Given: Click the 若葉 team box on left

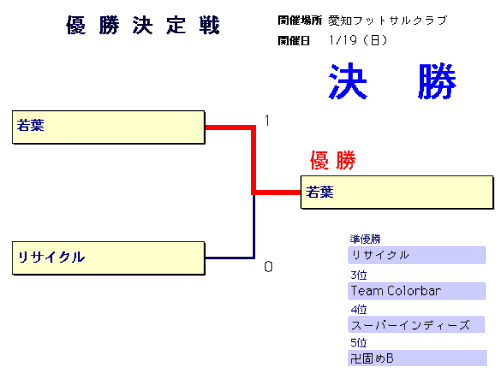Looking at the screenshot, I should (109, 127).
